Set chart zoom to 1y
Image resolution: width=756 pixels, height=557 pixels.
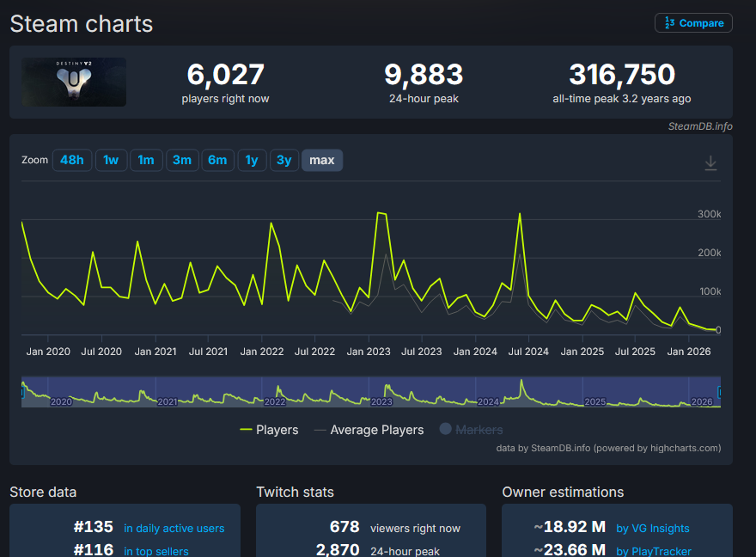tap(252, 160)
